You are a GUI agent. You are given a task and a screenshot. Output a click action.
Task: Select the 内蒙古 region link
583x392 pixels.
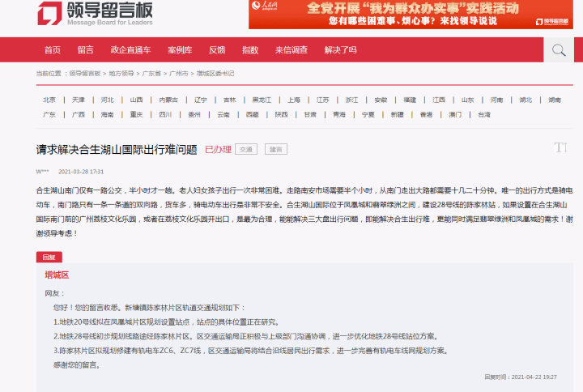tap(168, 100)
